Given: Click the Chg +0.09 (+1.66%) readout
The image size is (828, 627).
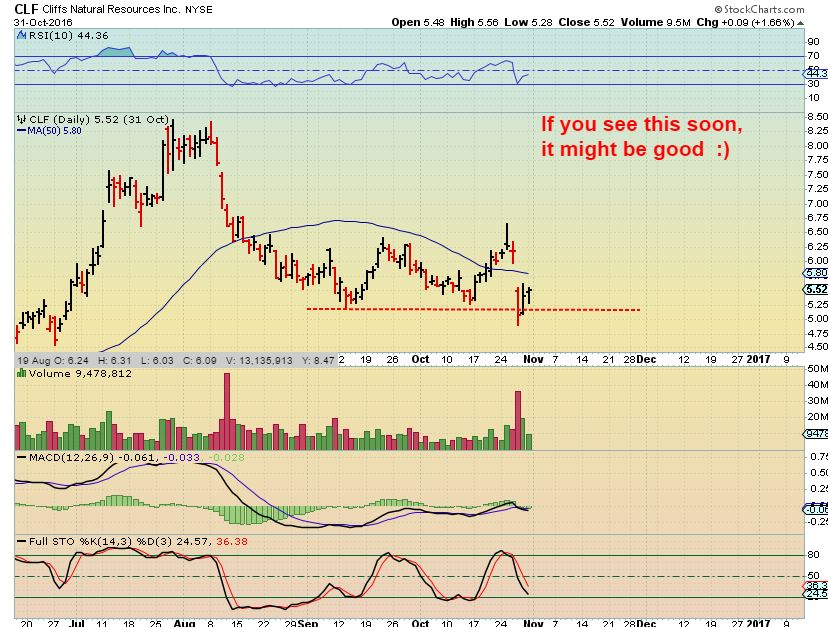Looking at the screenshot, I should click(x=745, y=22).
